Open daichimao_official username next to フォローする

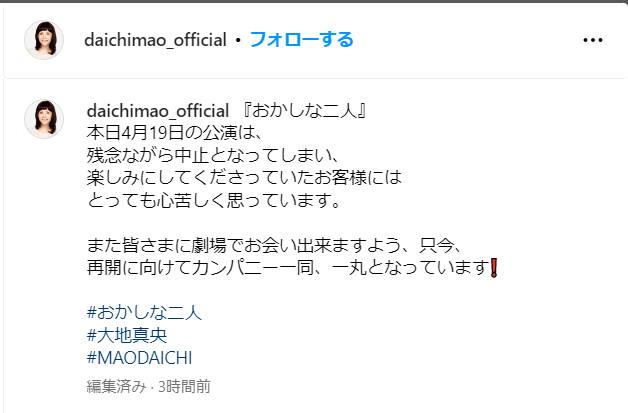pyautogui.click(x=155, y=40)
